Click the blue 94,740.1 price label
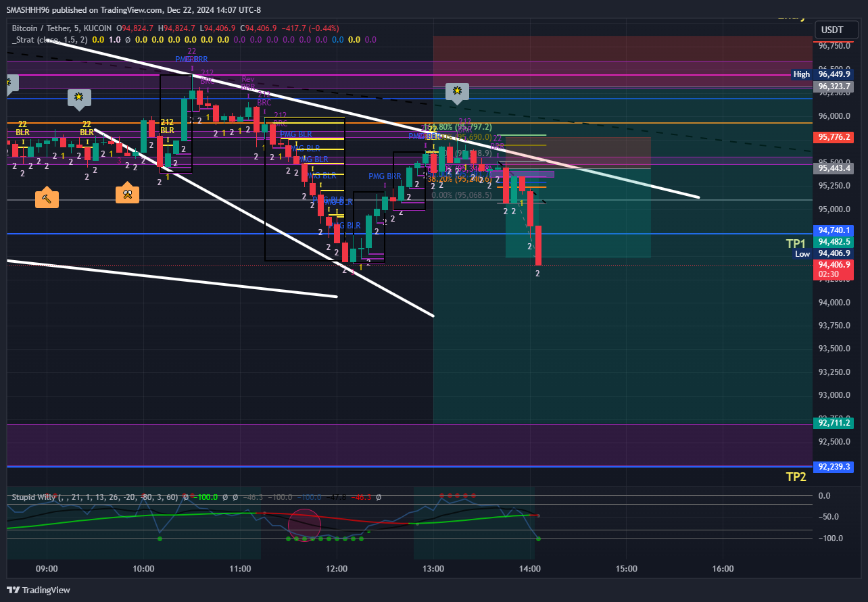The height and width of the screenshot is (602, 868). (x=834, y=230)
